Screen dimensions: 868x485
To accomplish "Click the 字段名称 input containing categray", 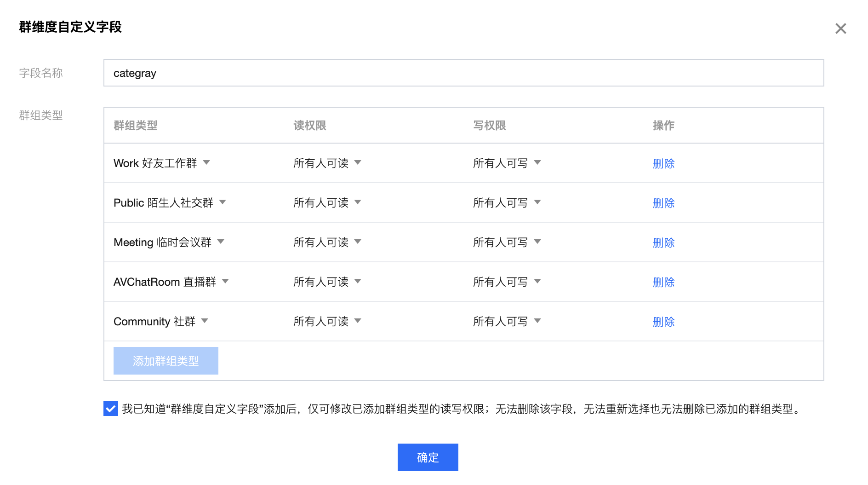I will [463, 73].
